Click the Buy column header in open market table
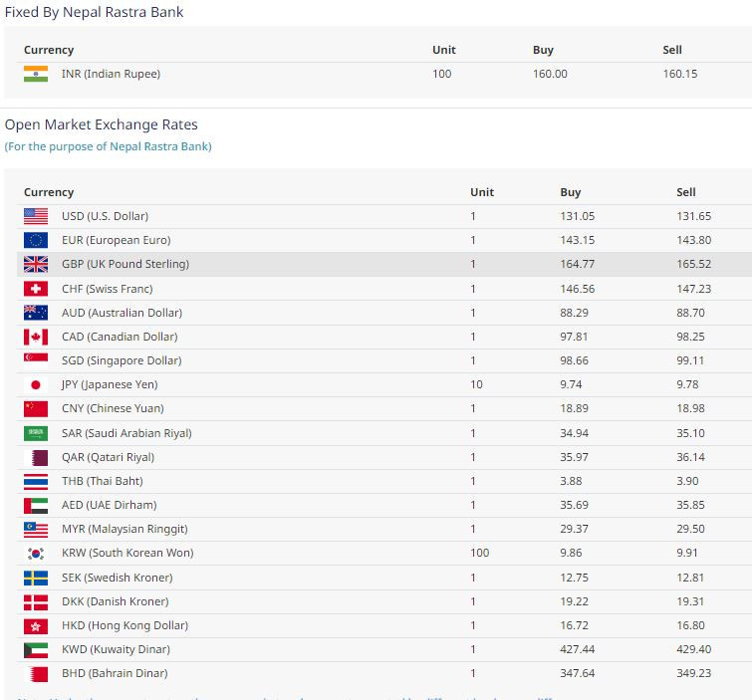Viewport: 752px width, 700px height. point(571,192)
